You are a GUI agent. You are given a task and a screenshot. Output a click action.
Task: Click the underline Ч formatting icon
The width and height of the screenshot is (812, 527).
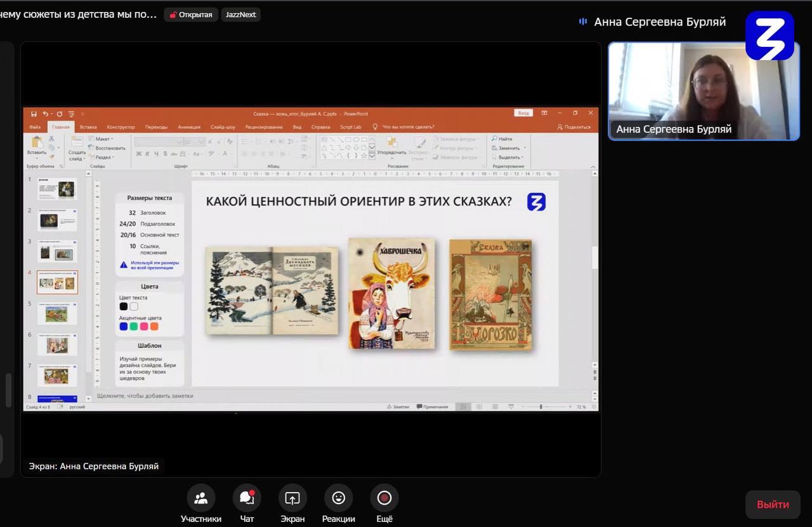coord(156,153)
